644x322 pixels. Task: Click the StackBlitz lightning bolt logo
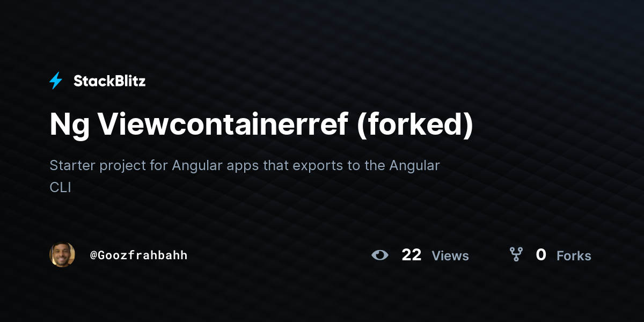(x=56, y=81)
